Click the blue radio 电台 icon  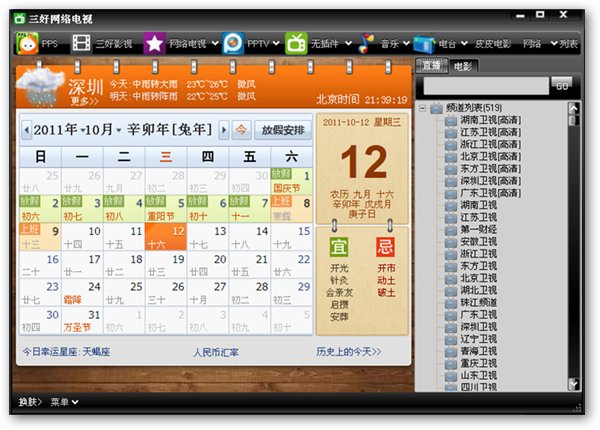point(424,44)
